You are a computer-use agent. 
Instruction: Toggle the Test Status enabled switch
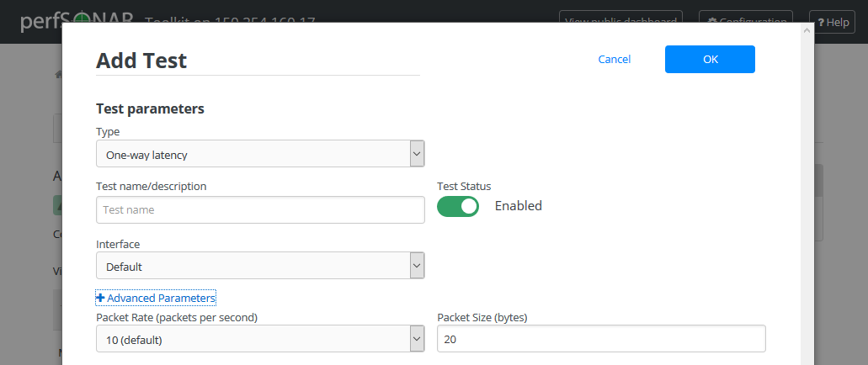pos(458,206)
